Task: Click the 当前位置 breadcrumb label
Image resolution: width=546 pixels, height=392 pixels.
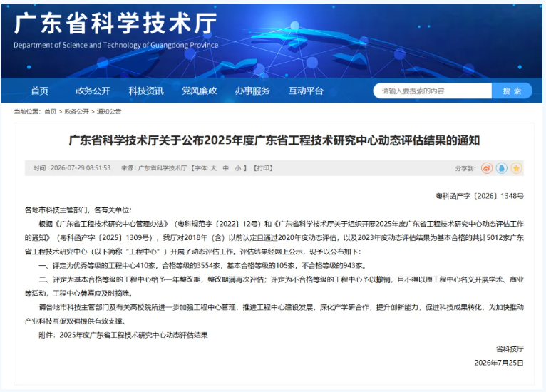Action: [27, 111]
